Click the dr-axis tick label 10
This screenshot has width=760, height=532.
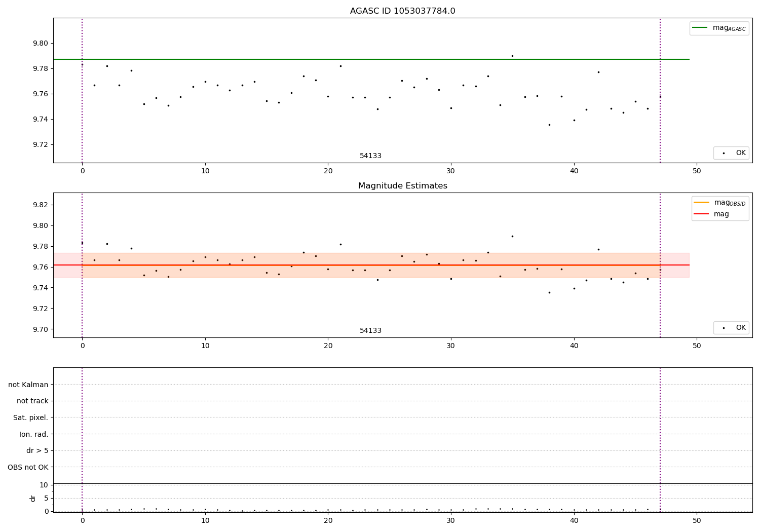44,485
